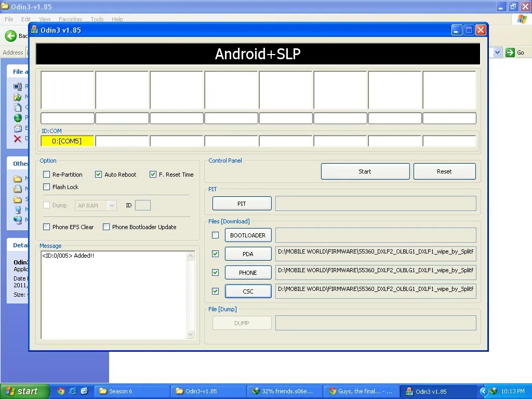Click the scroll down arrow in Message box
The height and width of the screenshot is (399, 532).
click(191, 335)
